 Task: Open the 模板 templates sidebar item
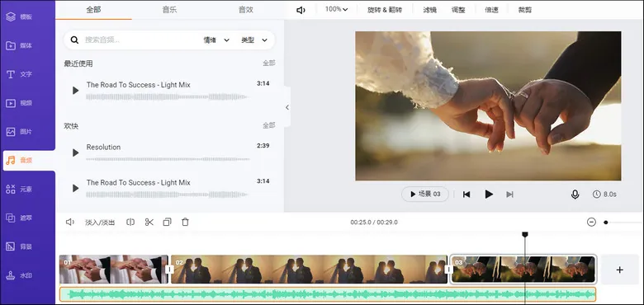[x=19, y=16]
